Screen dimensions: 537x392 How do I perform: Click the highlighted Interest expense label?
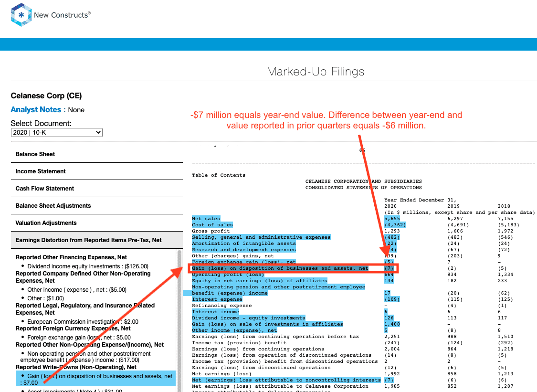coord(217,299)
